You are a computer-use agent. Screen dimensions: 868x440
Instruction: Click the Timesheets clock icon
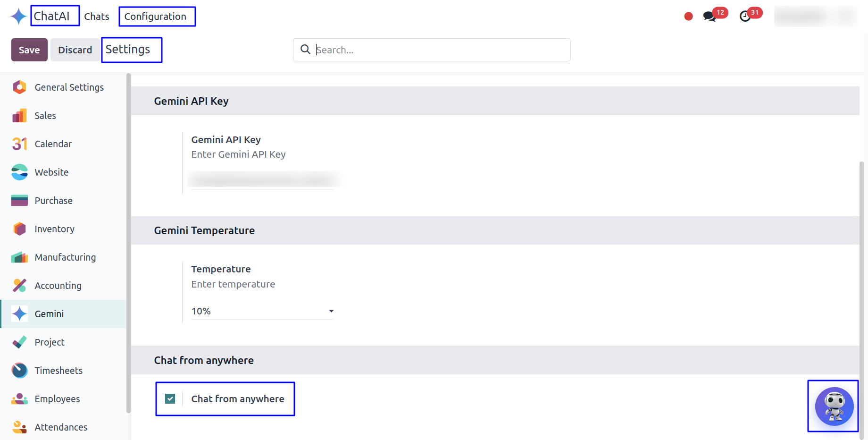coord(19,371)
